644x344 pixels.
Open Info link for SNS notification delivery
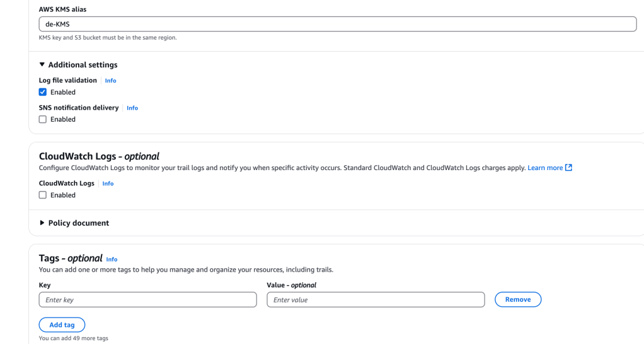(x=132, y=108)
